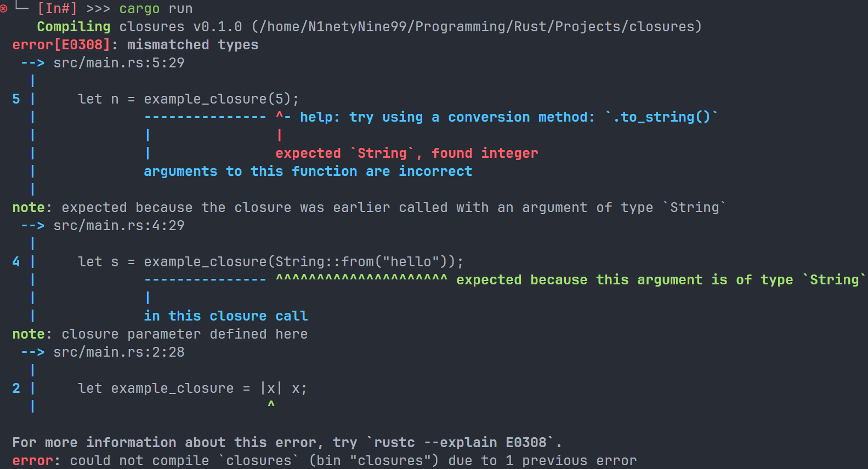Click the error[E0308] code label
This screenshot has width=868, height=469.
tap(61, 45)
